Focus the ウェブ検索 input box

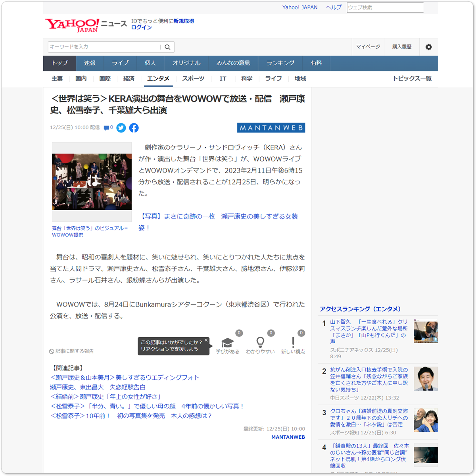385,8
